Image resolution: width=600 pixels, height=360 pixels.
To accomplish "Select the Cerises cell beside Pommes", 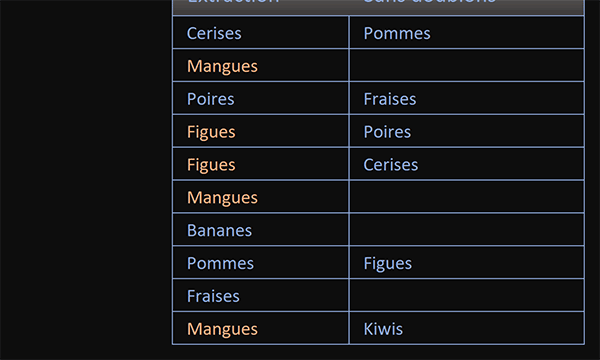I will pos(261,33).
